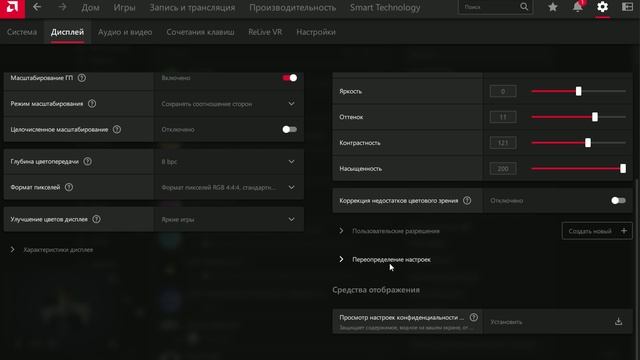Expand Переопределение настроек section

pyautogui.click(x=385, y=260)
